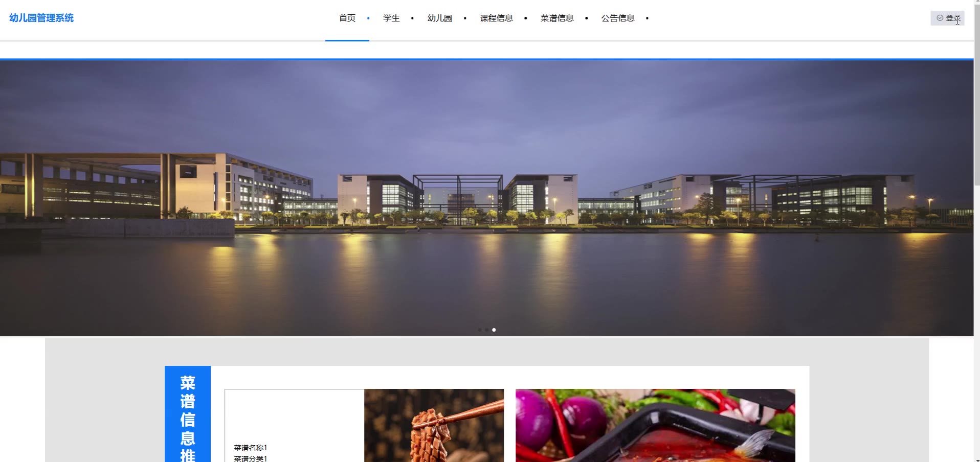Click the 菜谱名称1 recipe title
The image size is (980, 462).
pos(251,448)
